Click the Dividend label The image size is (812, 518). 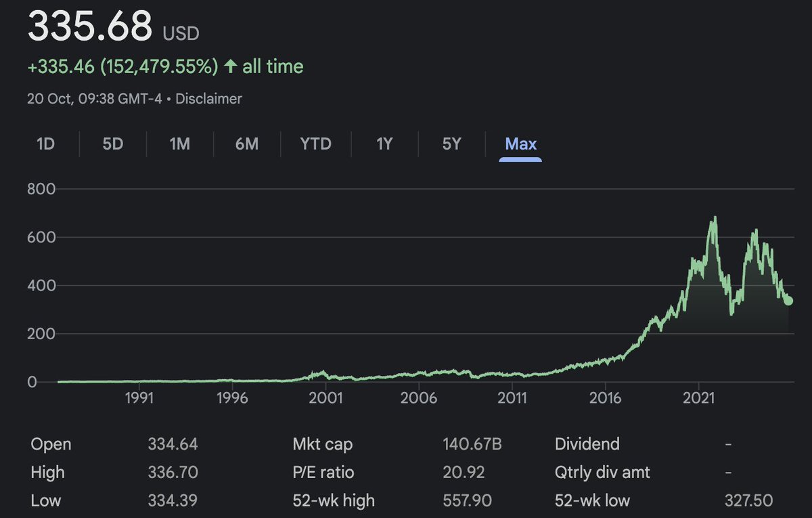point(587,444)
